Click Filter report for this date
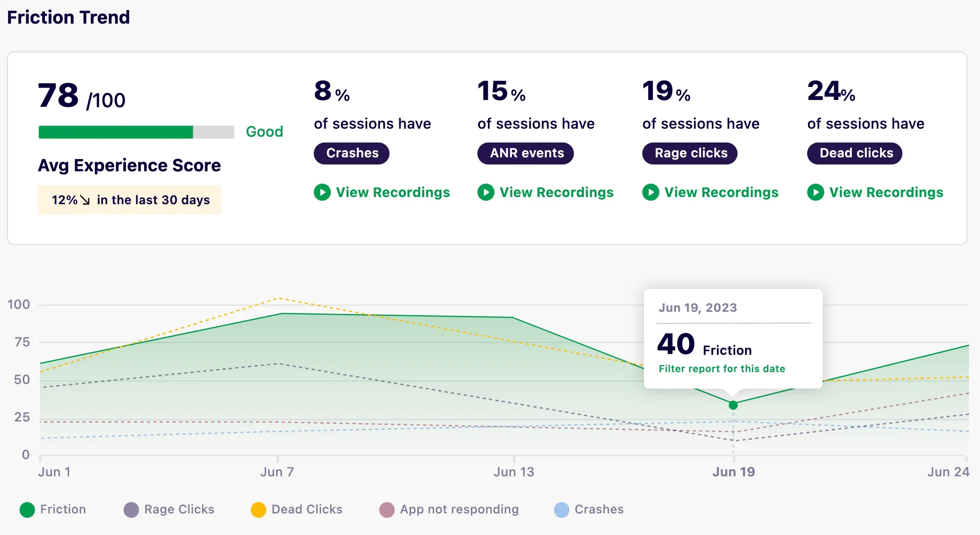The width and height of the screenshot is (980, 535). coord(722,368)
